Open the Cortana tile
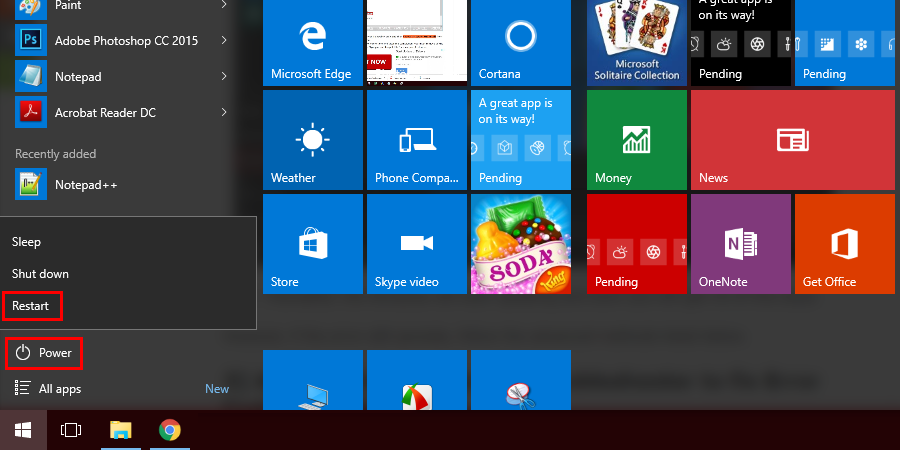Viewport: 900px width, 450px height. 521,43
